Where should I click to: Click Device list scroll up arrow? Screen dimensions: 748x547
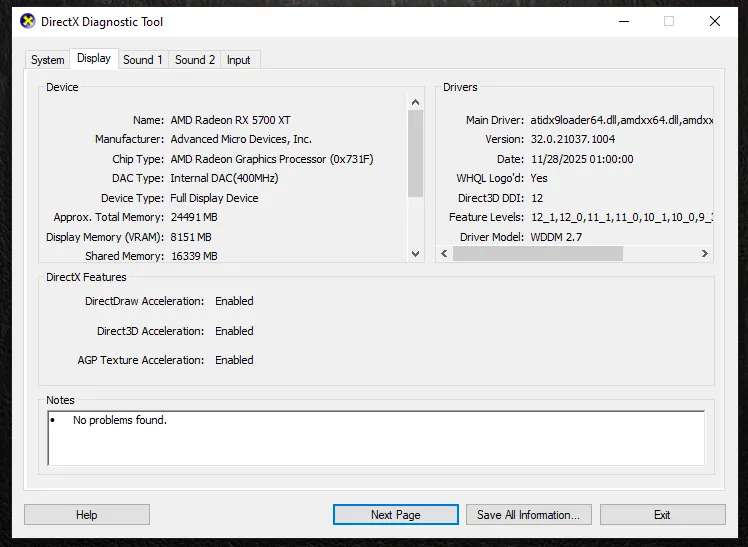(416, 102)
